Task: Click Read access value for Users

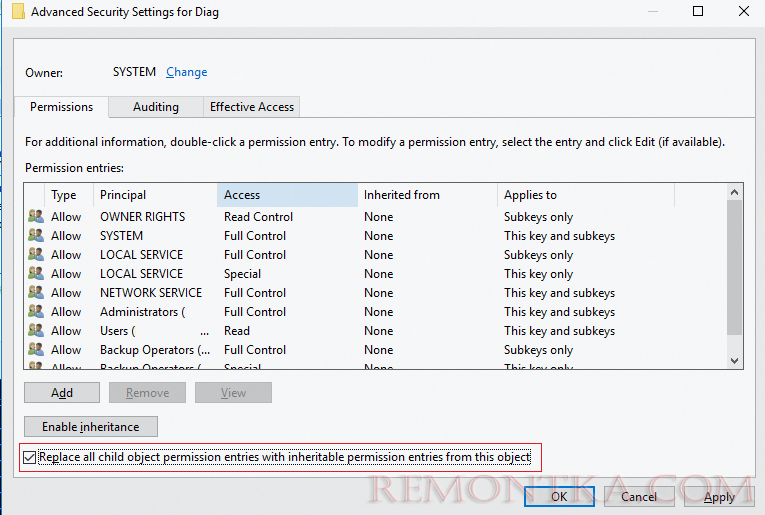Action: (x=237, y=331)
